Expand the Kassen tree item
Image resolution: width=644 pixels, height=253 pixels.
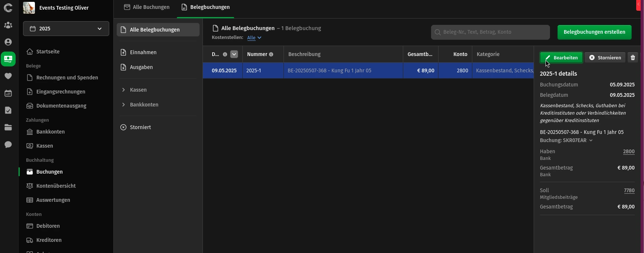(x=123, y=90)
